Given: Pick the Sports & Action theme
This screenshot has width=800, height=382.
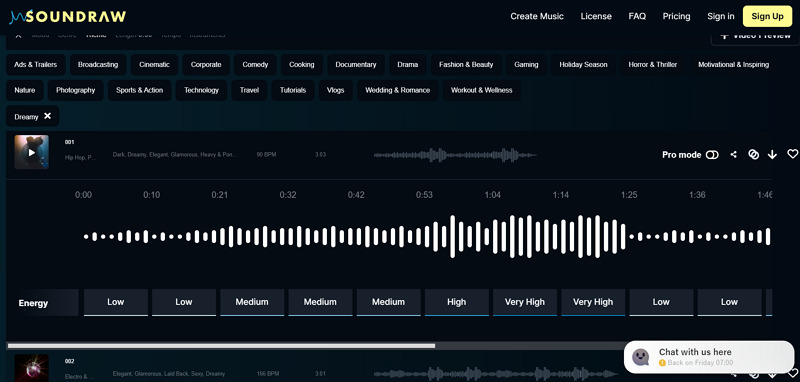Looking at the screenshot, I should tap(139, 90).
